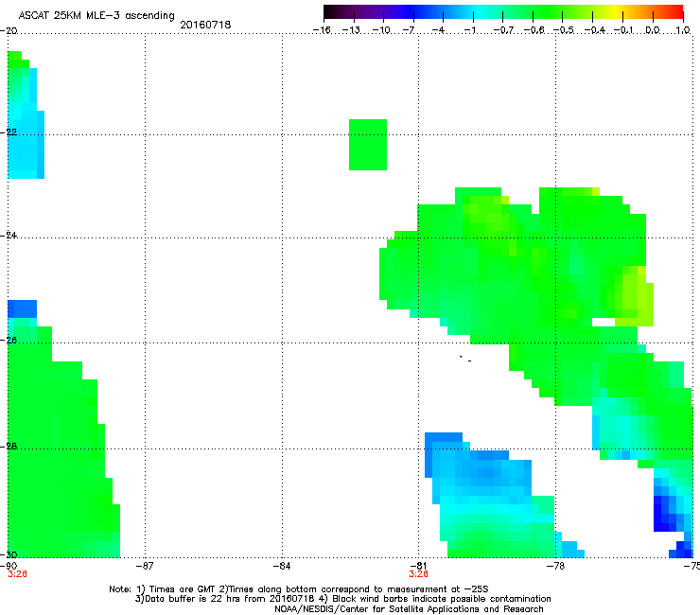Click the isolated green data rectangle near -22 latitude

[368, 145]
